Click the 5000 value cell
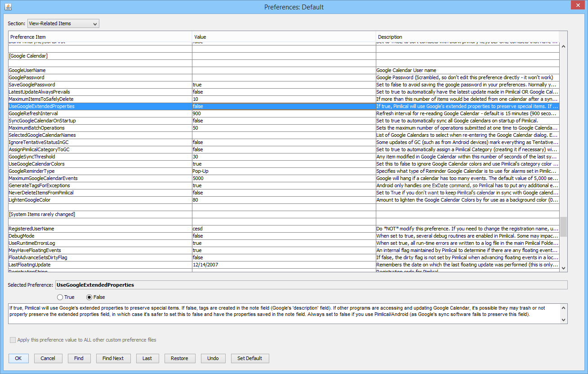This screenshot has width=588, height=374. pos(284,178)
